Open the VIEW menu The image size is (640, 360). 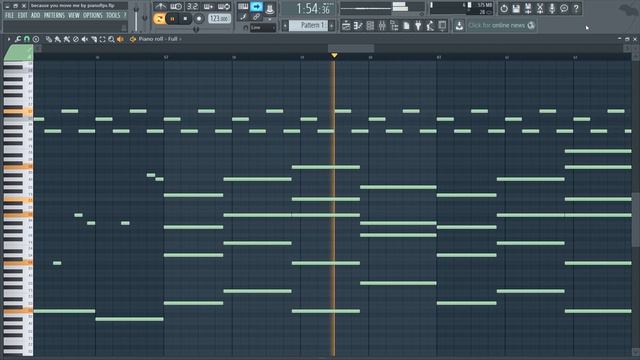click(74, 16)
